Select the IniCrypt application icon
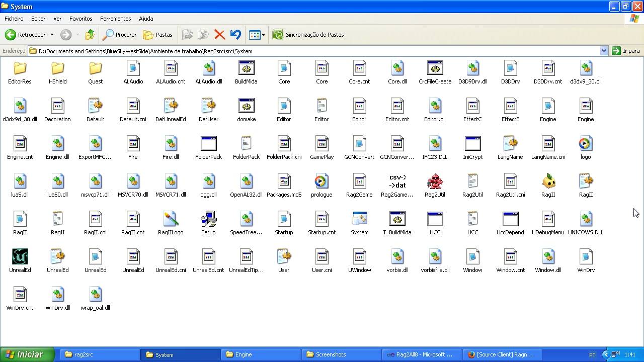Viewport: 644px width, 362px height. point(472,148)
